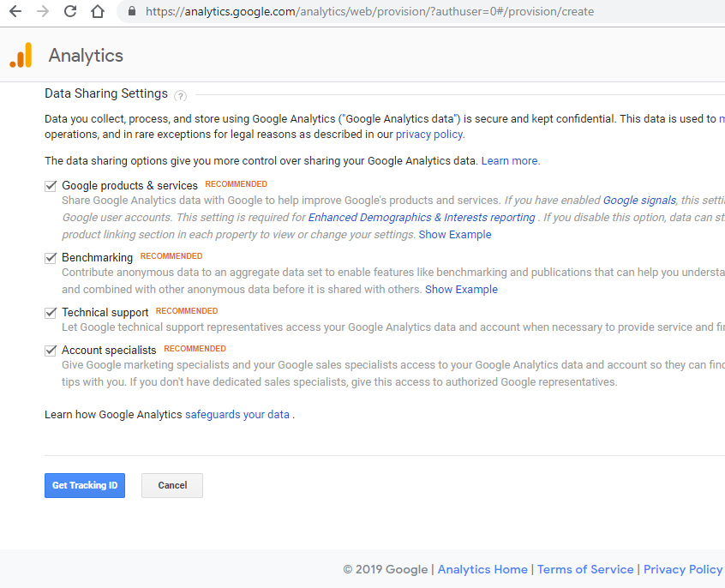Uncheck the Benchmarking checkbox
725x588 pixels.
(51, 258)
